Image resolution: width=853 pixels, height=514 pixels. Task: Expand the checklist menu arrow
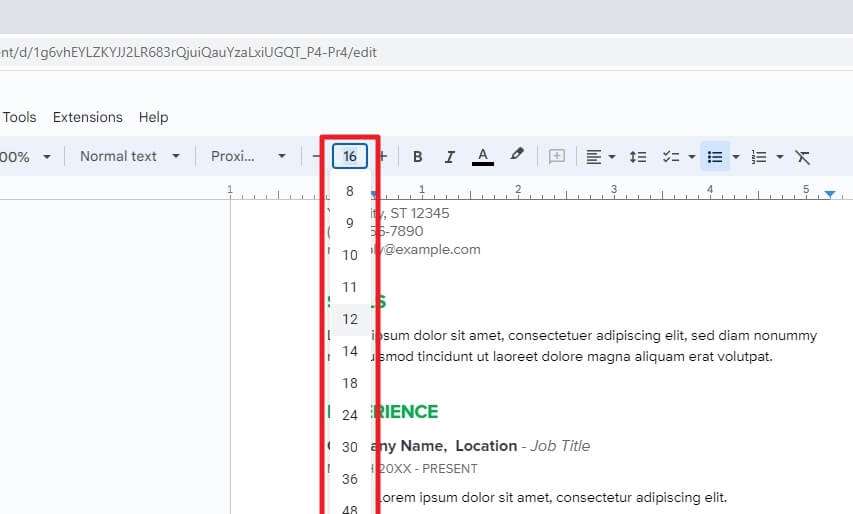point(691,157)
